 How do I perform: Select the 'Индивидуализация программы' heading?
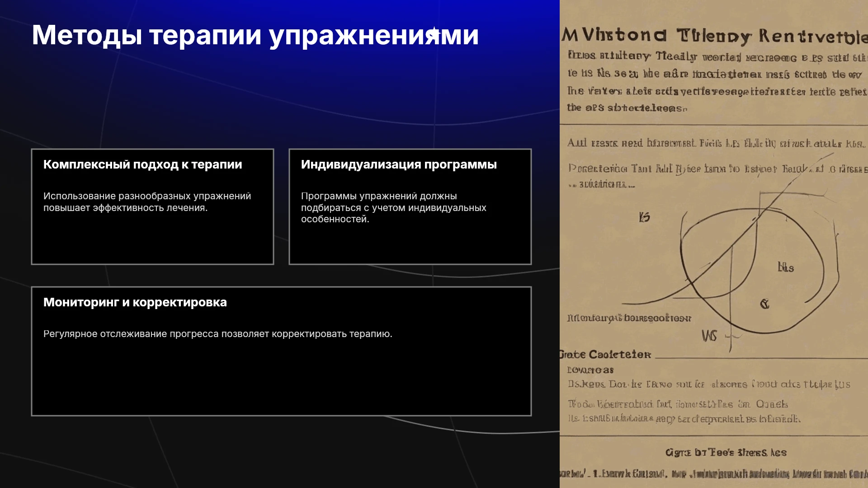coord(399,164)
